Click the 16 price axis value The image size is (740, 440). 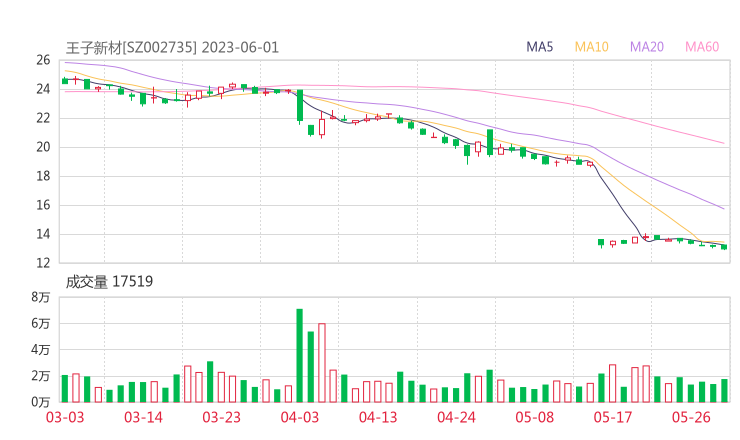click(x=43, y=205)
